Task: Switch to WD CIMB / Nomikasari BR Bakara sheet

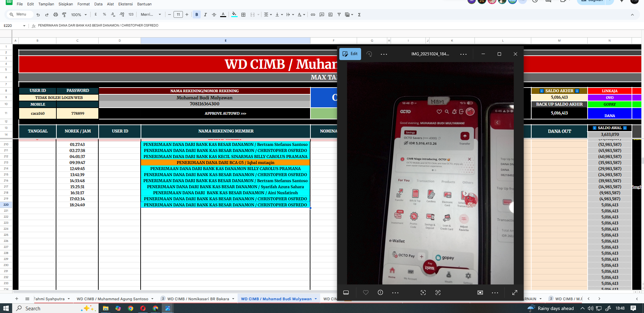Action: point(198,299)
